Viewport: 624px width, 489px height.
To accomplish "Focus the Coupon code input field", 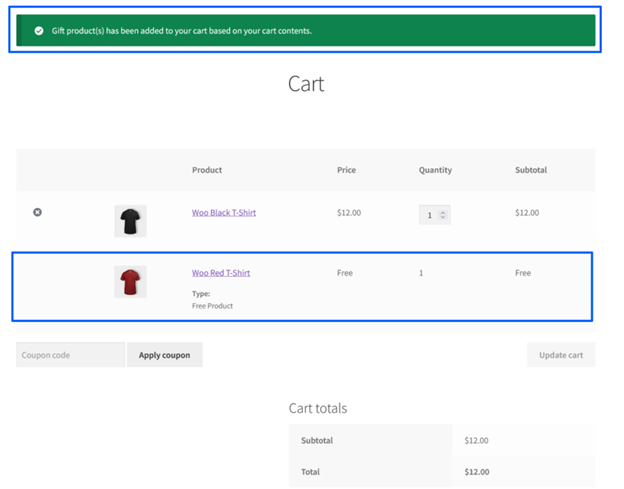I will [70, 355].
